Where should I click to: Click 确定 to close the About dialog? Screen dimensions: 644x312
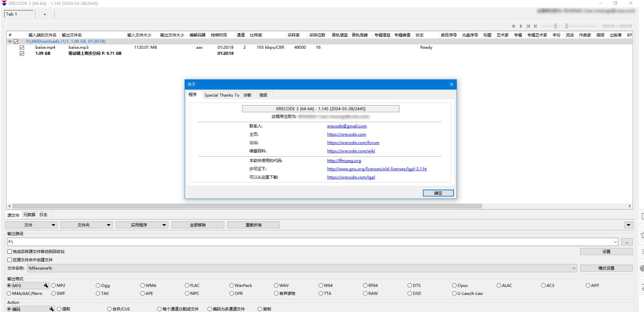pos(438,193)
